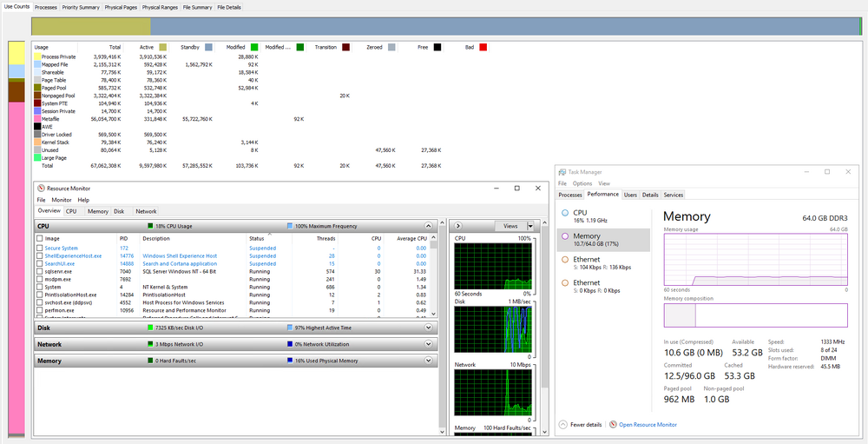Click the Memory usage graph in Task Manager

(756, 260)
